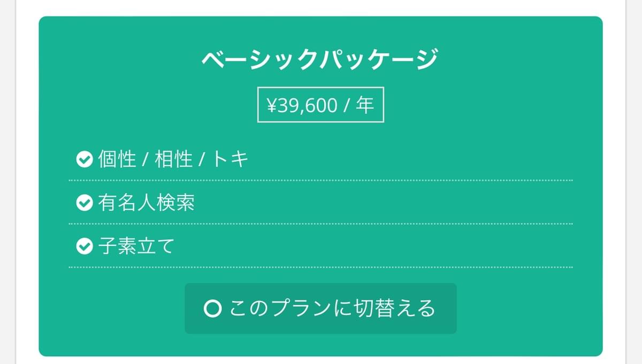Click the checkmark icon beside 個性 / 相性 / トキ
Viewport: 642px width, 364px height.
(x=83, y=159)
